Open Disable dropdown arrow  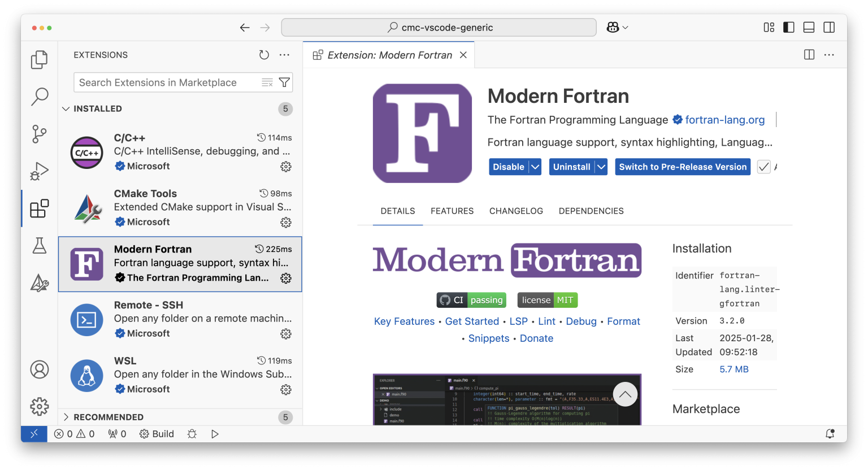(535, 167)
